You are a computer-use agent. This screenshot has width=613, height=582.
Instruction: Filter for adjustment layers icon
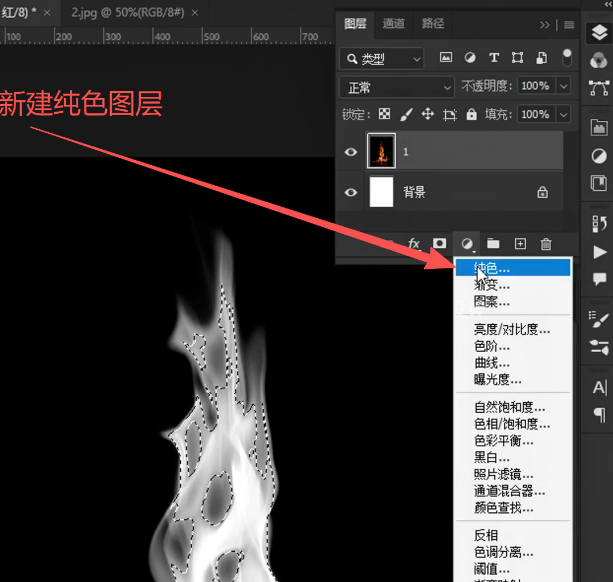click(x=470, y=58)
